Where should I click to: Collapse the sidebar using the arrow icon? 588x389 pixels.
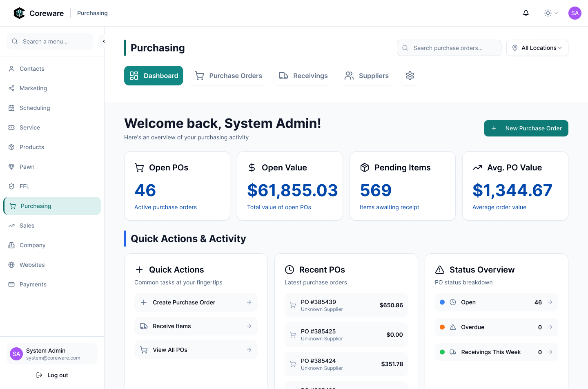[x=103, y=41]
